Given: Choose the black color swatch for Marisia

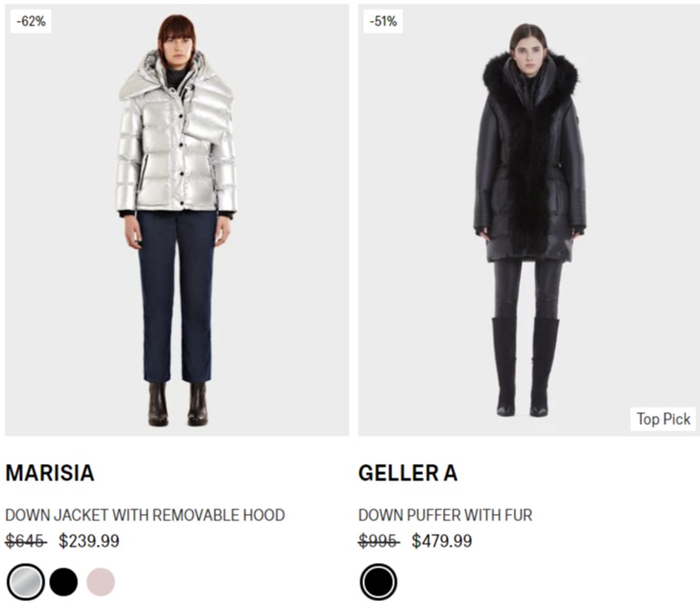Looking at the screenshot, I should pos(64,582).
